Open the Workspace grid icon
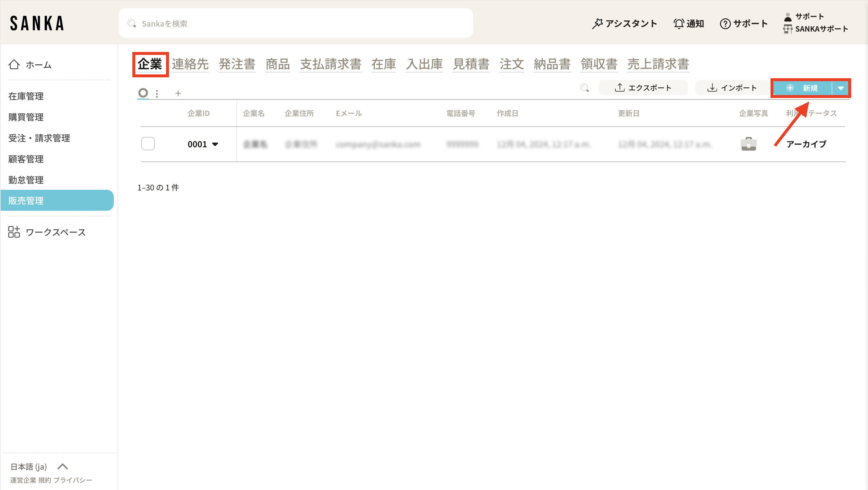 pos(14,232)
